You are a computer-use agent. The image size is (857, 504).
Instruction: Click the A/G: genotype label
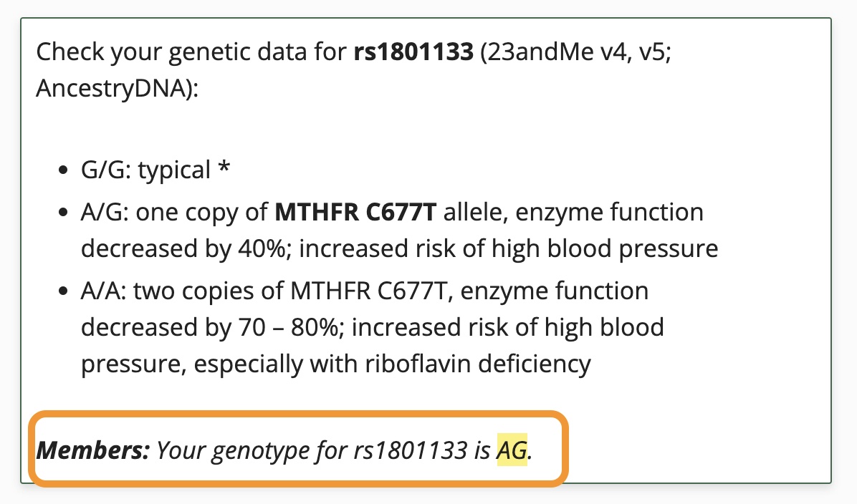coord(105,212)
